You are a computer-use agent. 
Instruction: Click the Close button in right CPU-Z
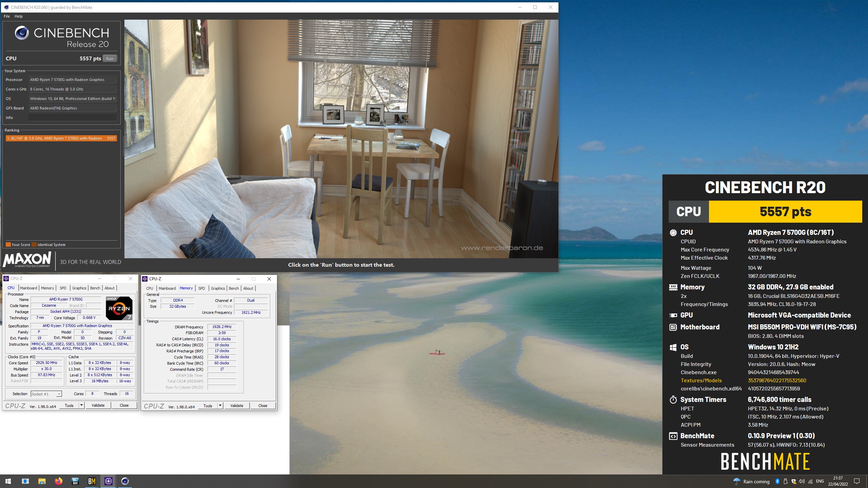pyautogui.click(x=263, y=406)
